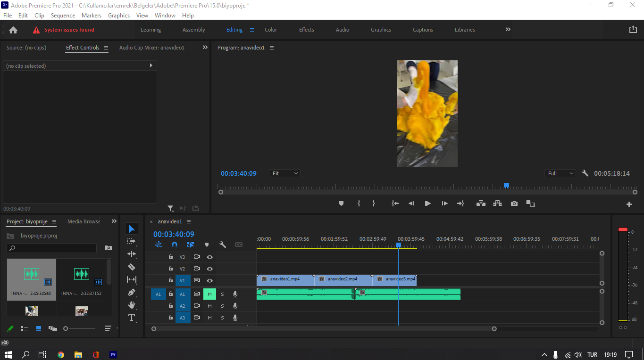Go to Out point
The height and width of the screenshot is (360, 644).
[460, 204]
